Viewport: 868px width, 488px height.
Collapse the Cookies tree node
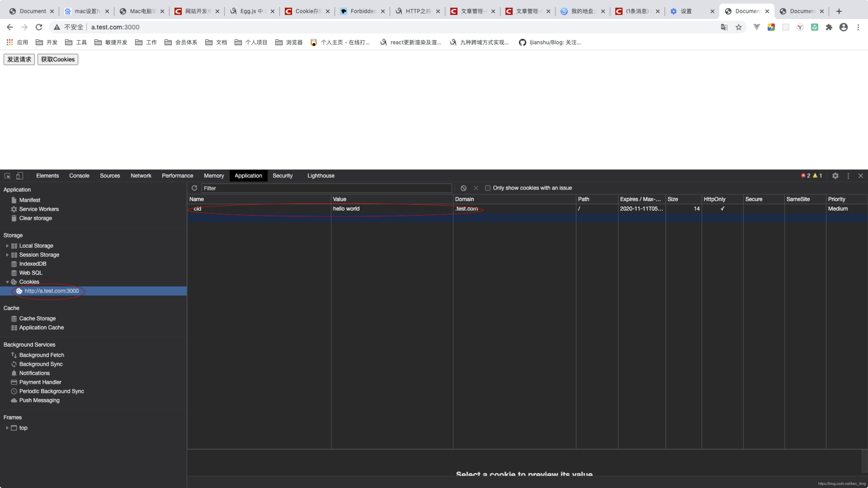coord(7,282)
